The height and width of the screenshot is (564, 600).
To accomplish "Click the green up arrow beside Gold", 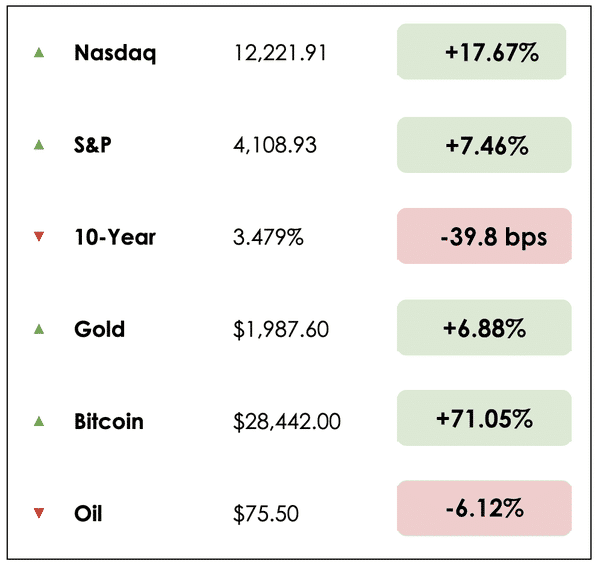I will pyautogui.click(x=39, y=328).
